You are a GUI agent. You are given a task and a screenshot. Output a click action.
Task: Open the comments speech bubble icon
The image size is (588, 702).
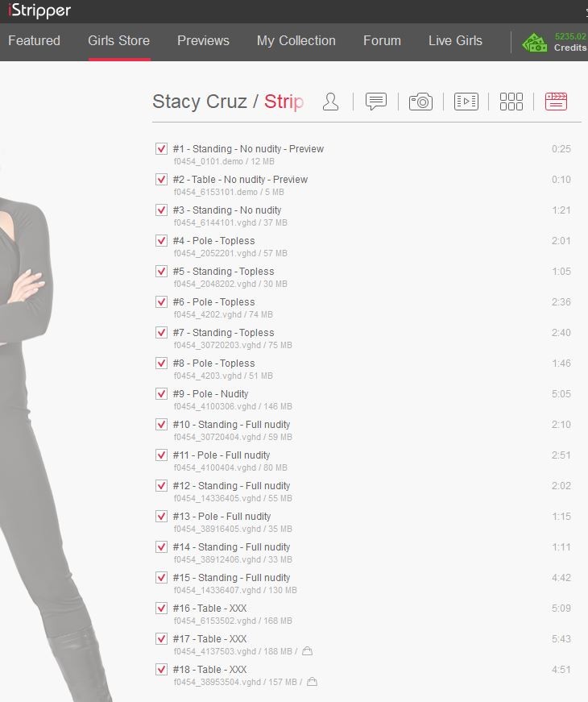pos(375,102)
